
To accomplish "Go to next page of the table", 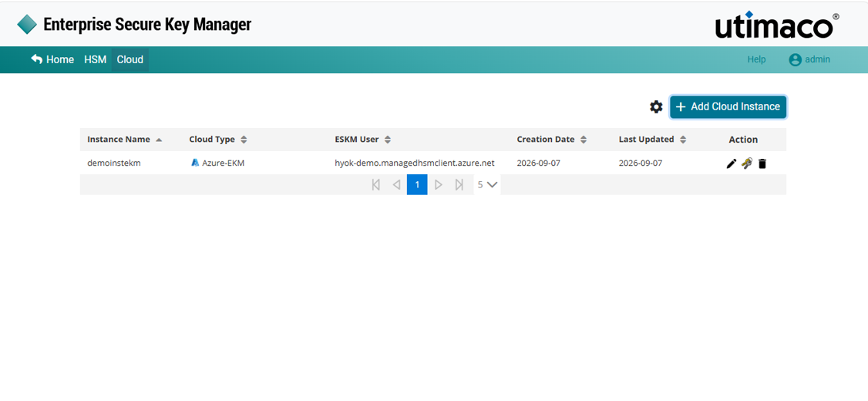I will click(x=439, y=184).
